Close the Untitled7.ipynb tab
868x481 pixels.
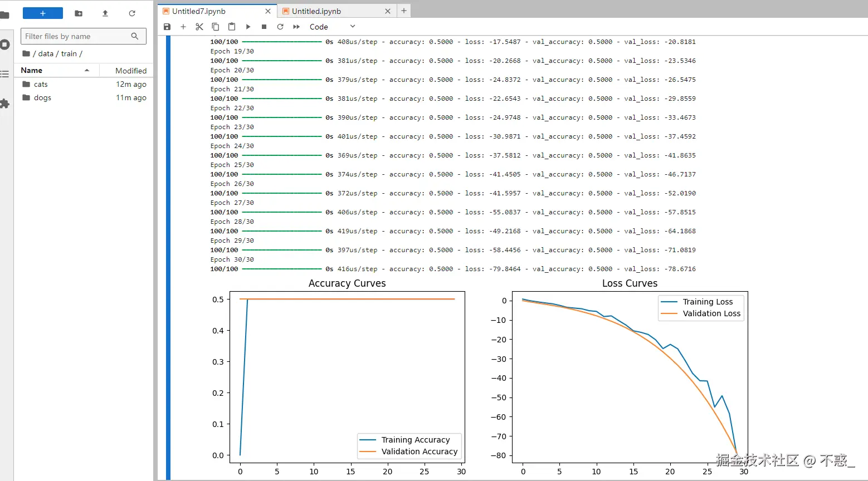[x=268, y=11]
